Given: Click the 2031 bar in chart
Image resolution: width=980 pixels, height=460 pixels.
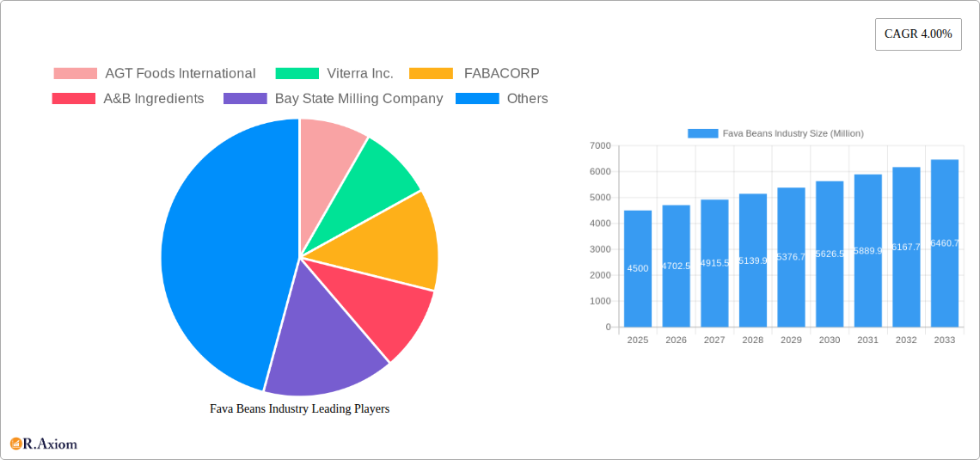Looking at the screenshot, I should coord(867,250).
